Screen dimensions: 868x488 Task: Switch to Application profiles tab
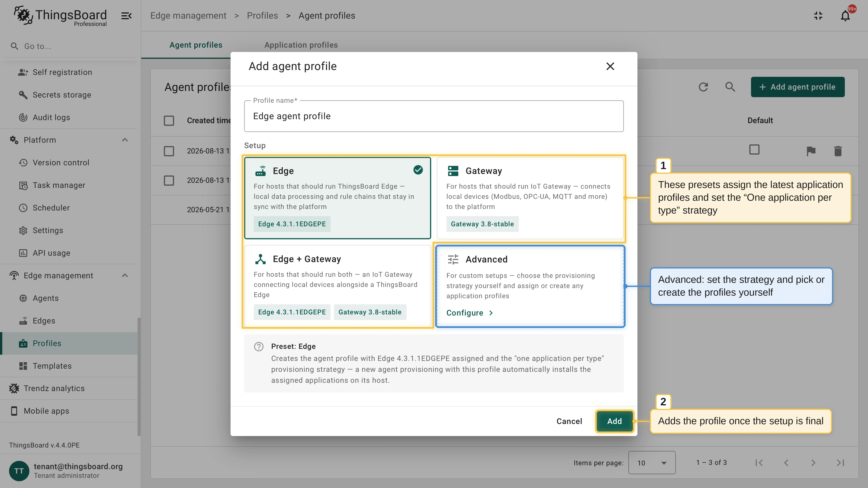(x=301, y=45)
